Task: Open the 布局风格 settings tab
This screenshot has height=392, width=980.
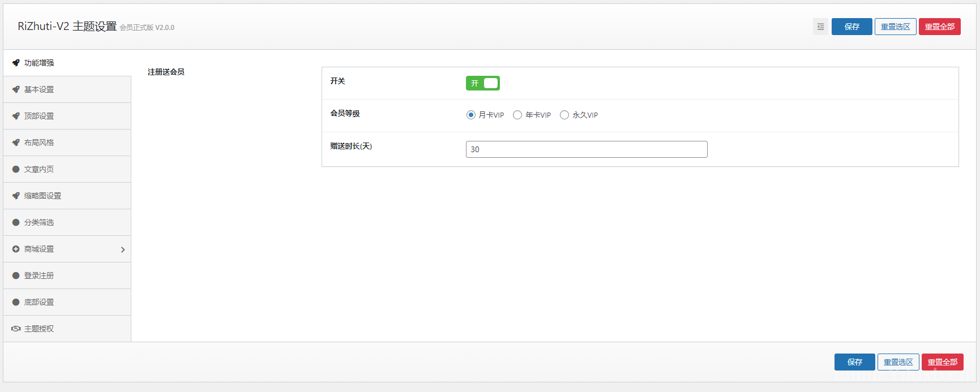Action: tap(39, 143)
